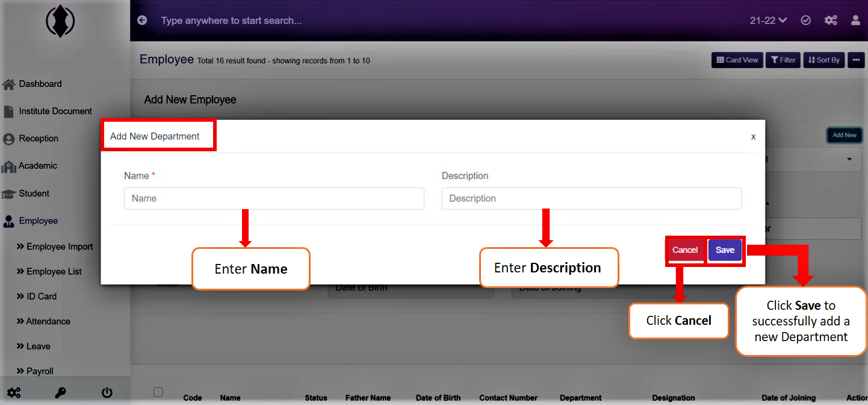Click the Name column header in the table
Viewport: 868px width, 405px height.
[x=231, y=398]
